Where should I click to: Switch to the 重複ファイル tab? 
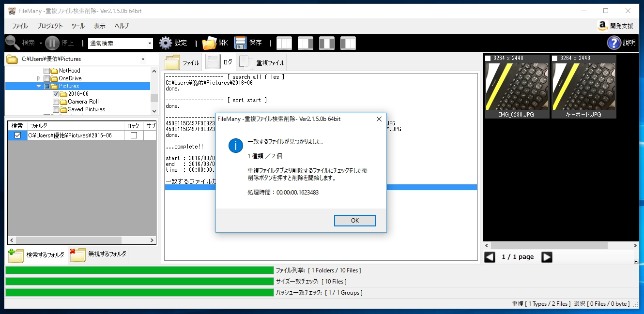(262, 62)
